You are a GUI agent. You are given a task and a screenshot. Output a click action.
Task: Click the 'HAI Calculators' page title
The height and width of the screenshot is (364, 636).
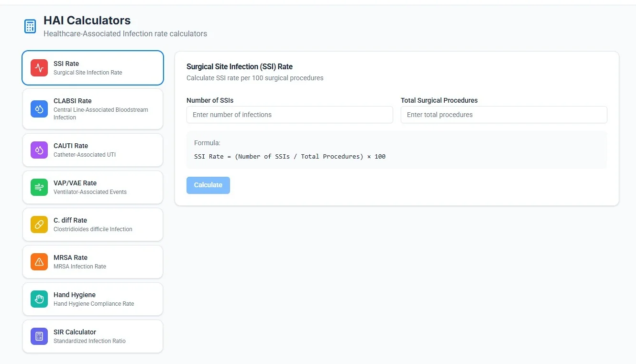pos(87,21)
